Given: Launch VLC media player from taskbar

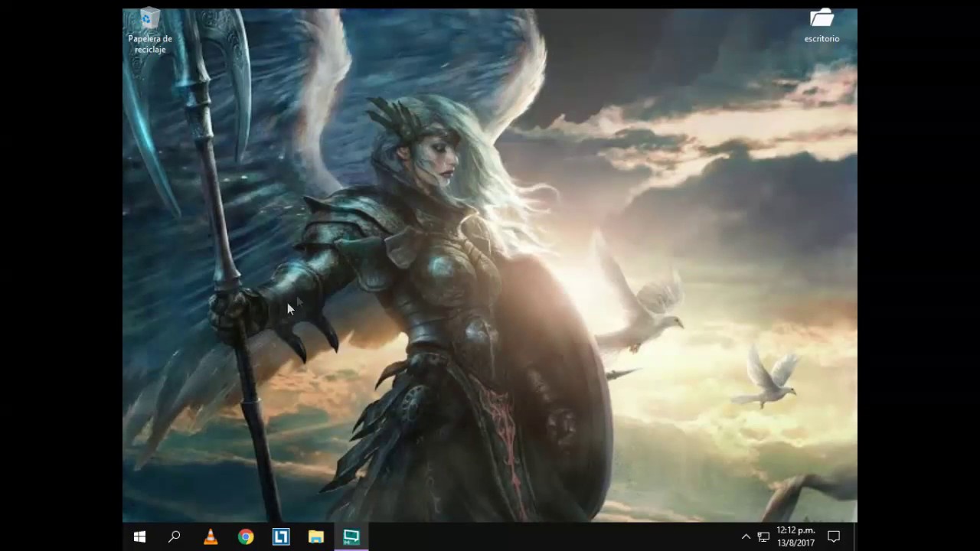Looking at the screenshot, I should coord(211,537).
